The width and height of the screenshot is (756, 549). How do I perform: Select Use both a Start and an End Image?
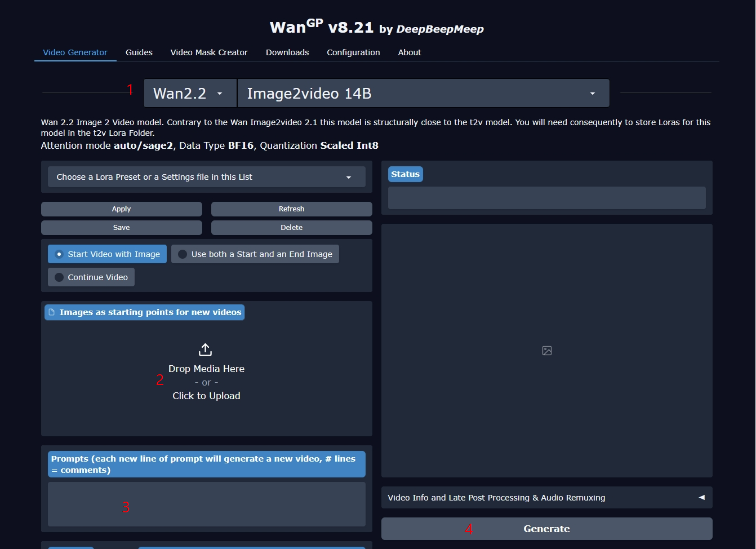pos(255,254)
